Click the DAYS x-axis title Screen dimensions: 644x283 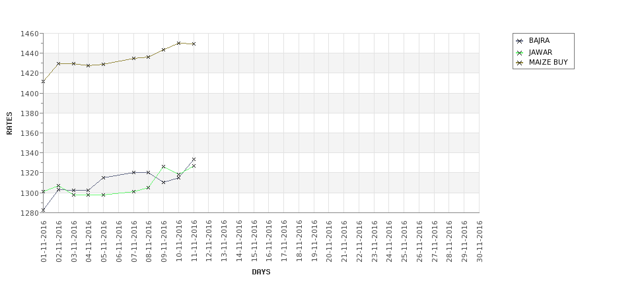(x=261, y=272)
